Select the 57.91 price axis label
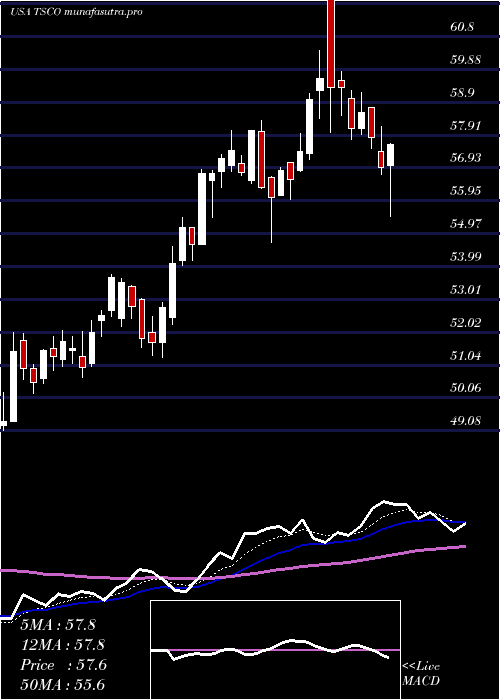The image size is (500, 700). [x=466, y=125]
